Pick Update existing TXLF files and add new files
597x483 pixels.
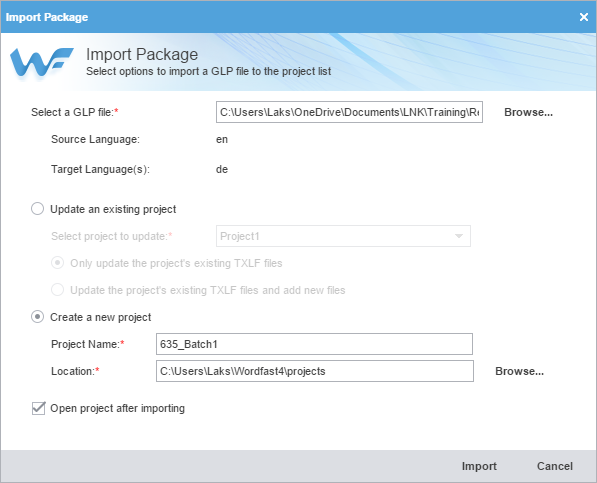point(57,290)
